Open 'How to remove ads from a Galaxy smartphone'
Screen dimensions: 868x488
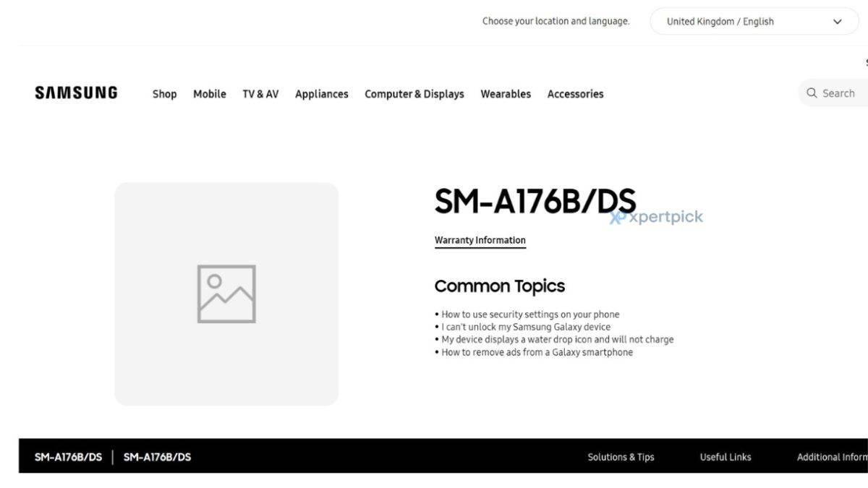(537, 352)
